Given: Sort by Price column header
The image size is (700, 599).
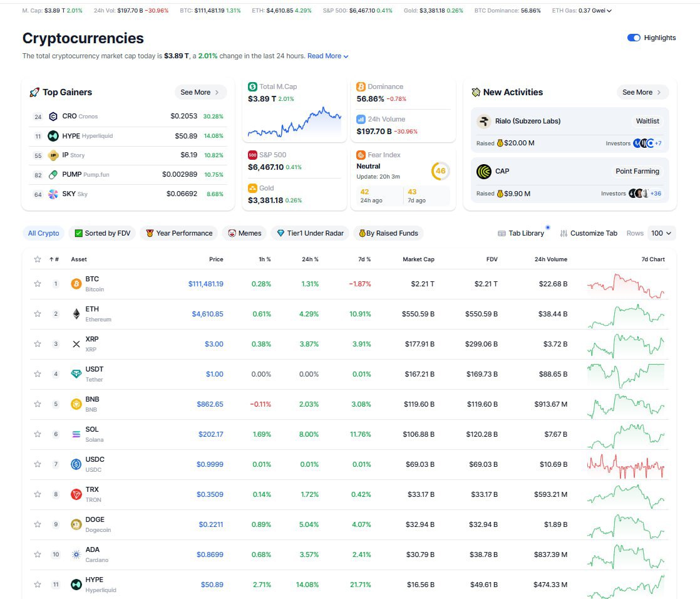Looking at the screenshot, I should 216,259.
